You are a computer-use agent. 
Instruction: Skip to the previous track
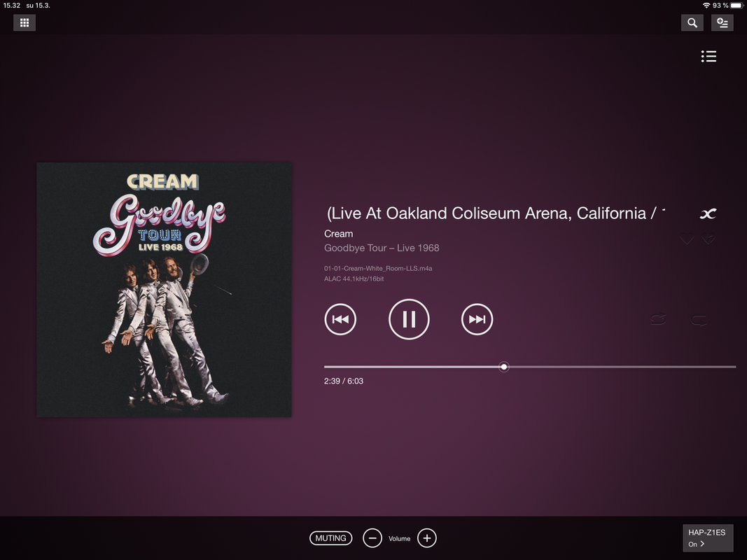click(340, 319)
